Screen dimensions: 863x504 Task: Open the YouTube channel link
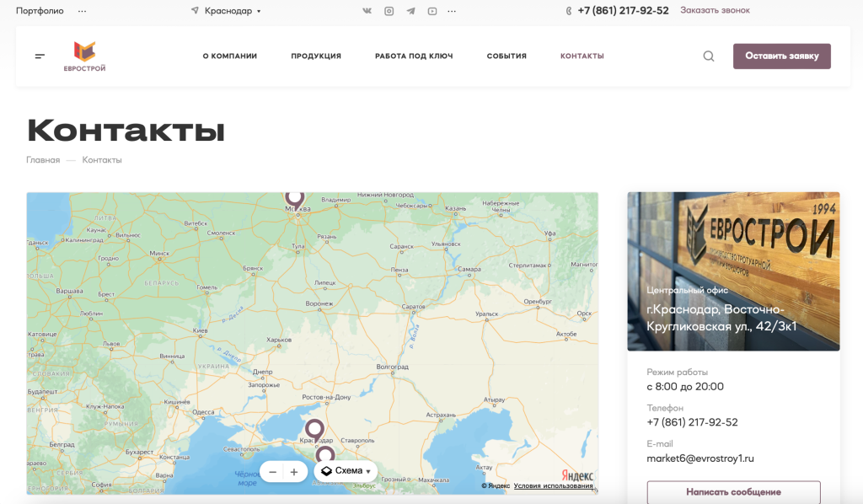(431, 11)
